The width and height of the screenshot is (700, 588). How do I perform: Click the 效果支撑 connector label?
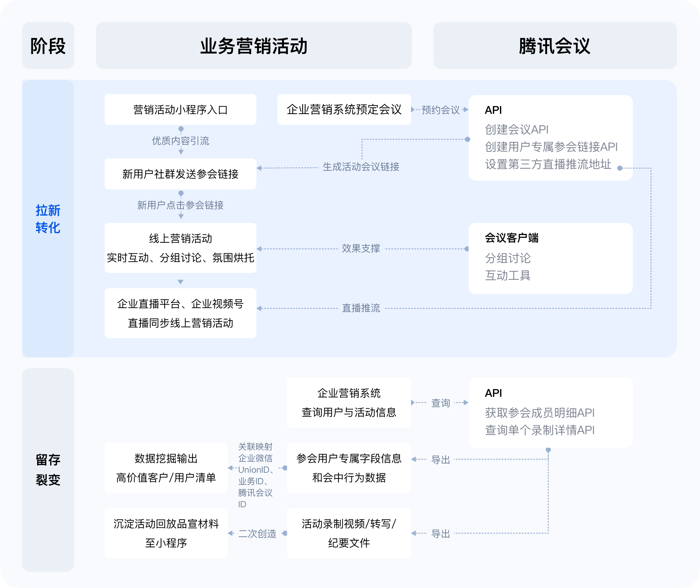point(361,249)
